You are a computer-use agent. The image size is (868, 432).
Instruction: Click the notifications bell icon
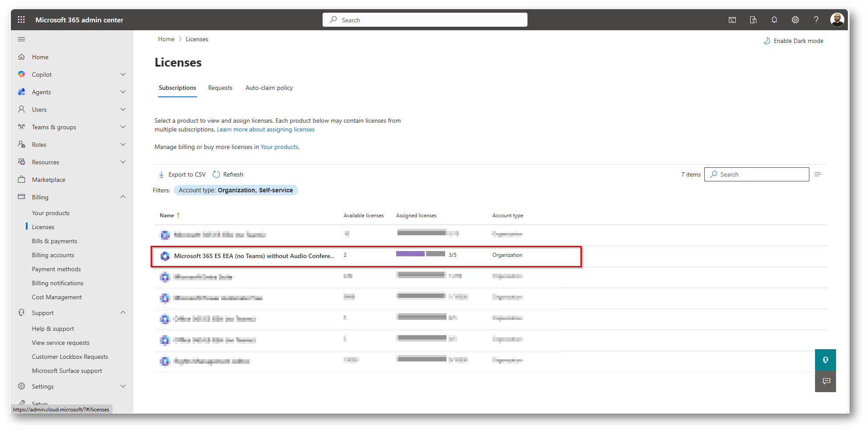[x=774, y=20]
